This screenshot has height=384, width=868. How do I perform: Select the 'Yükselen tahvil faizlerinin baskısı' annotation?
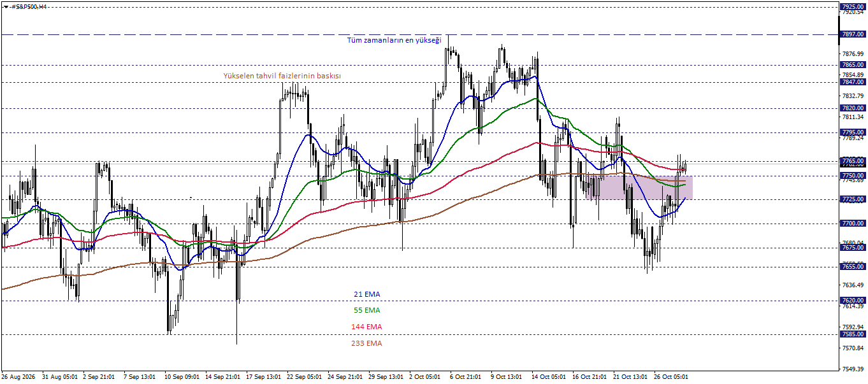282,76
